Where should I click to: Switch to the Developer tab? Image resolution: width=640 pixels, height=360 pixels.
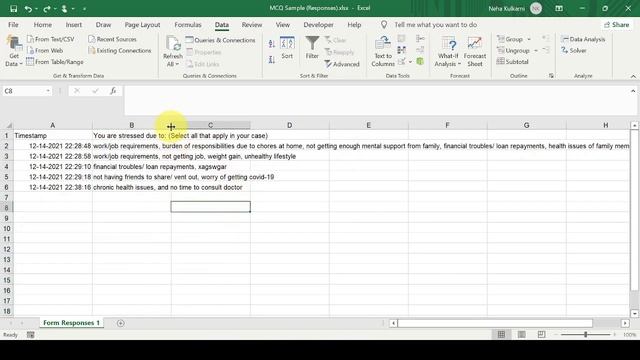(x=318, y=25)
